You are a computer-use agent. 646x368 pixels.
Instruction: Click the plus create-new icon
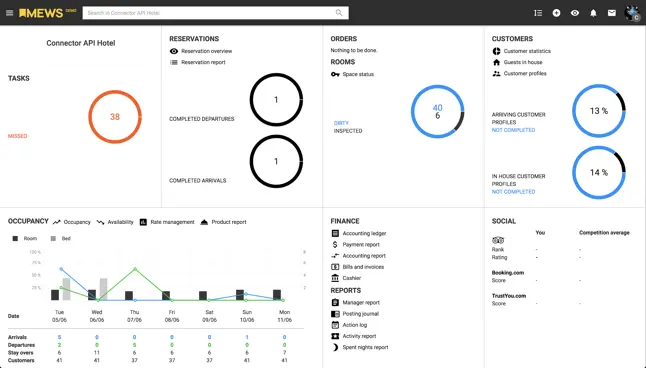click(x=556, y=13)
